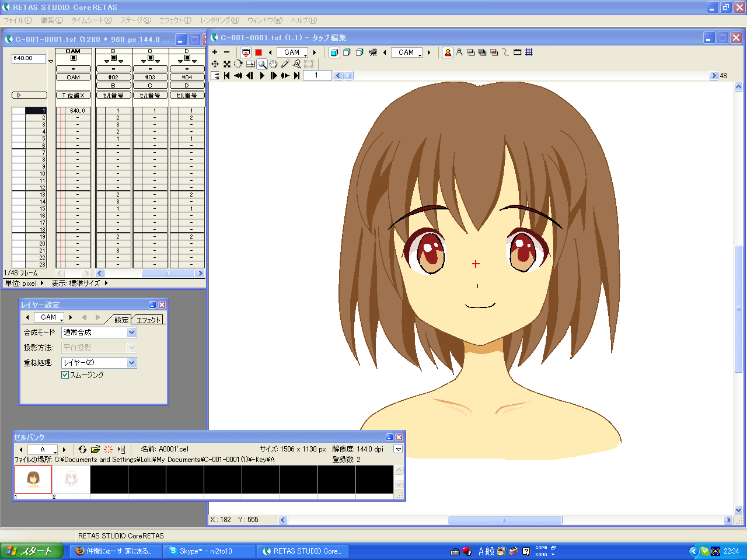Play the animation forward
Image resolution: width=747 pixels, height=560 pixels.
261,75
